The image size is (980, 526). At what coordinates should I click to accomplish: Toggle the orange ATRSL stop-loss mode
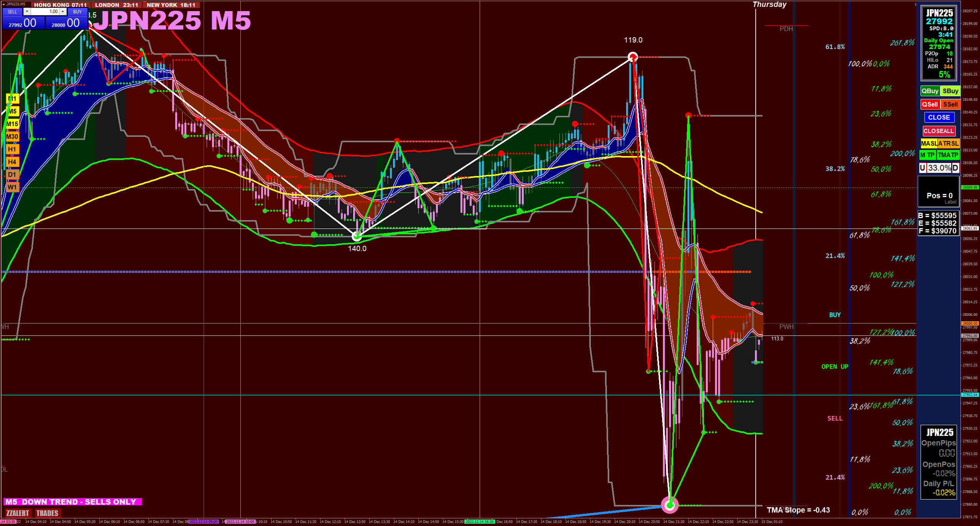(949, 143)
